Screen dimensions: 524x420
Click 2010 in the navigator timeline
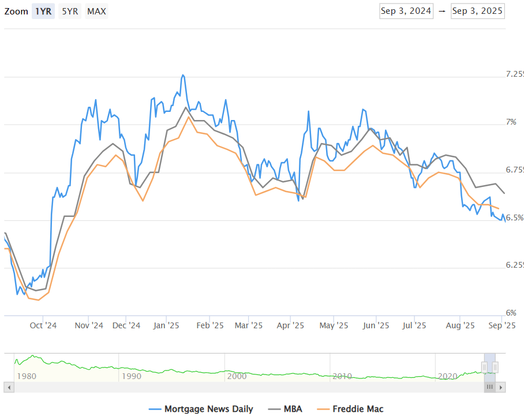pos(342,376)
